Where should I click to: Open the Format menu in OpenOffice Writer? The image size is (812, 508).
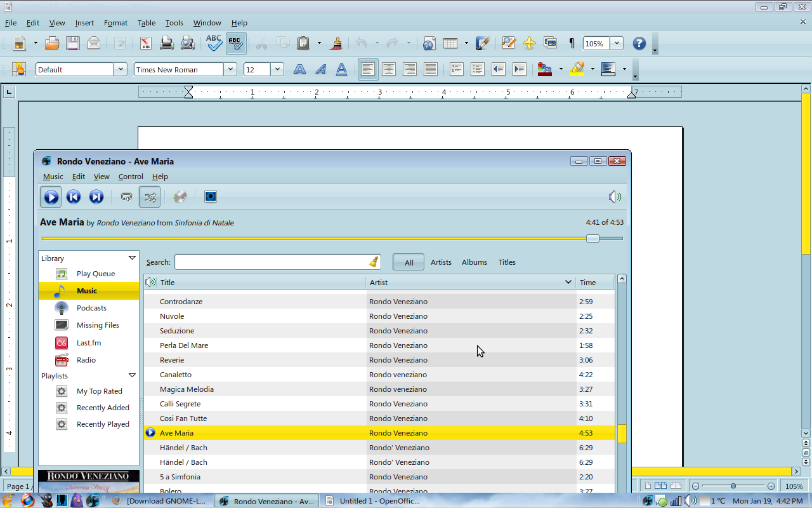pos(115,23)
